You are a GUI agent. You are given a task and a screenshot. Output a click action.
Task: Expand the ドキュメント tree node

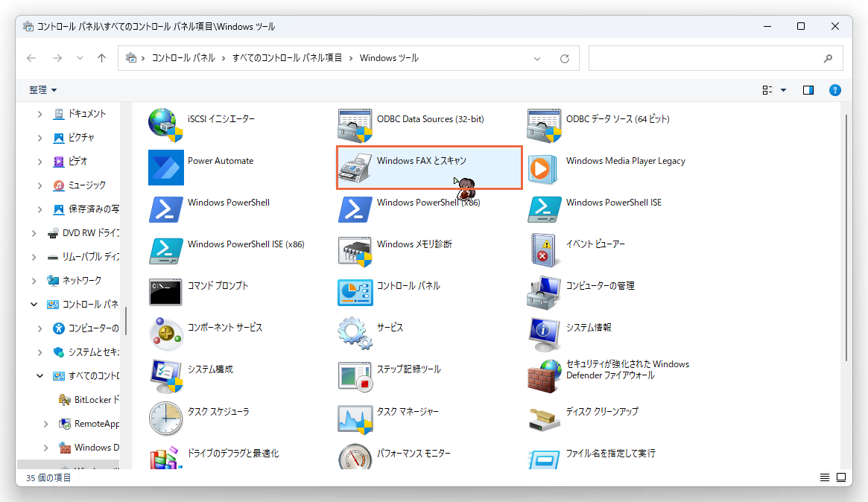coord(39,114)
